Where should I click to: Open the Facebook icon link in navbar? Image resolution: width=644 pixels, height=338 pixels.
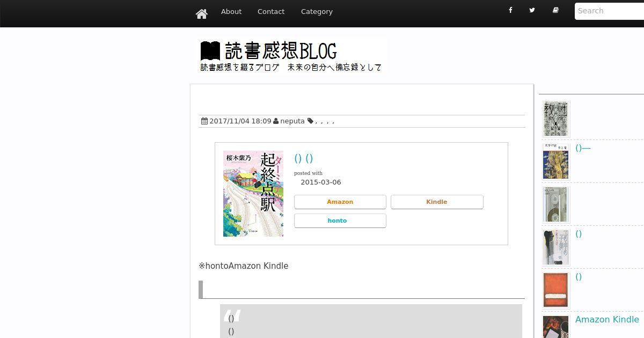pyautogui.click(x=510, y=10)
